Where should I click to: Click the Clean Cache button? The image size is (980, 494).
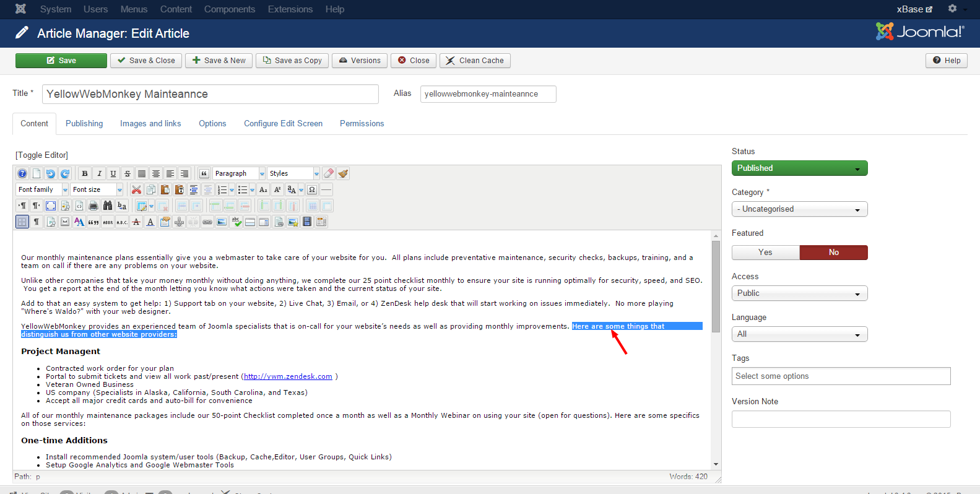[x=475, y=61]
